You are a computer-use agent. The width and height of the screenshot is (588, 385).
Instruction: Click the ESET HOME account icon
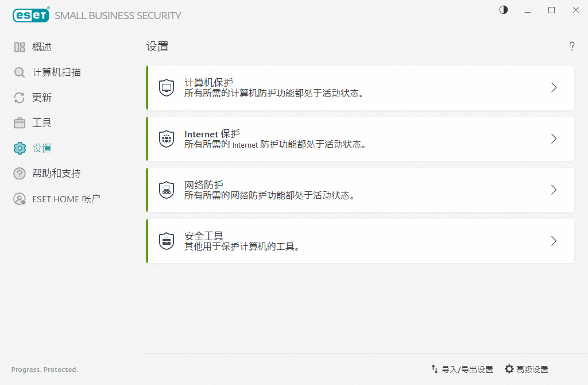(20, 199)
